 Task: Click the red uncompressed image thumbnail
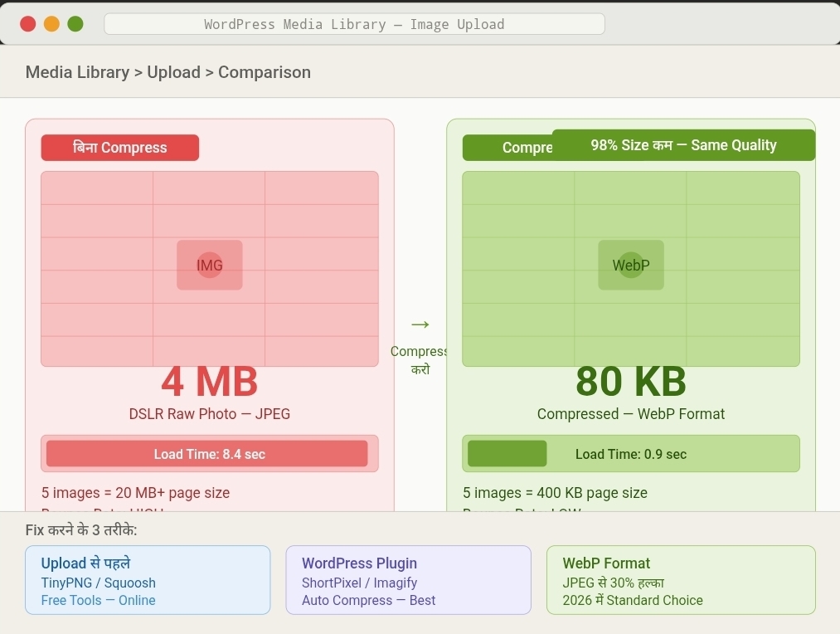(210, 269)
